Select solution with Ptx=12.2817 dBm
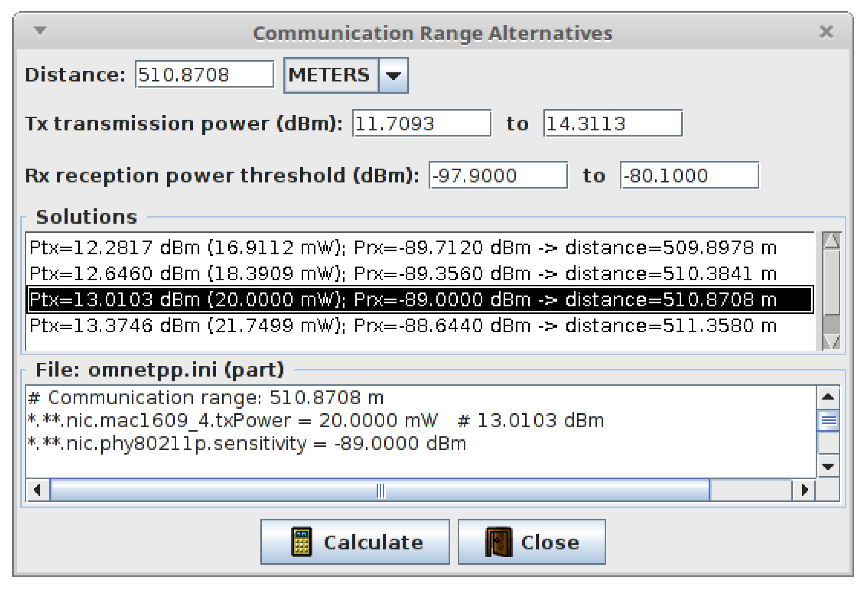The image size is (868, 589). click(x=403, y=248)
